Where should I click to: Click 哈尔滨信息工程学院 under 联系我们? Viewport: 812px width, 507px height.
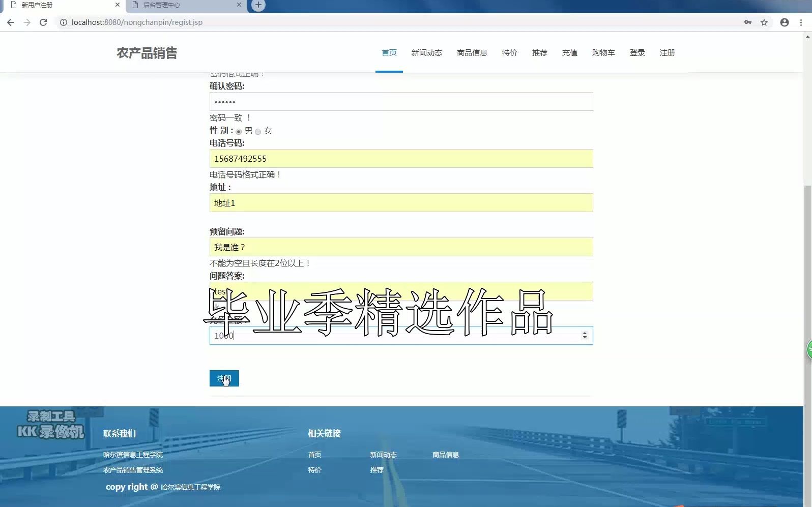tap(133, 455)
